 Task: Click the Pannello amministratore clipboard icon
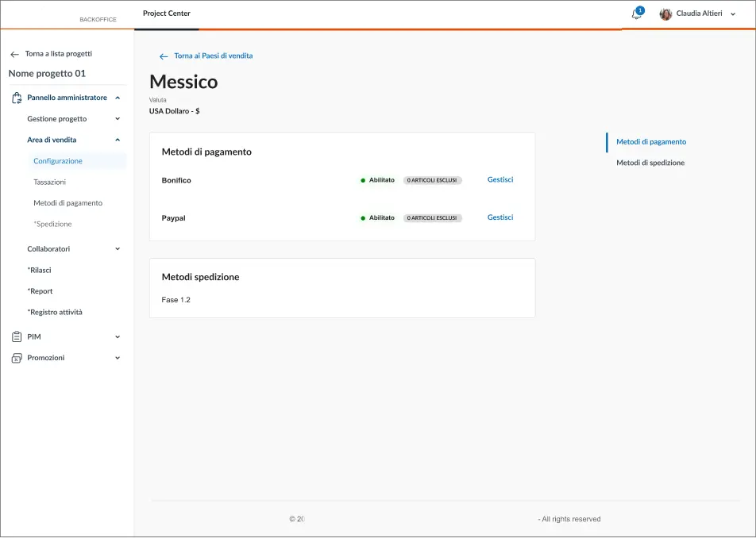pos(17,98)
